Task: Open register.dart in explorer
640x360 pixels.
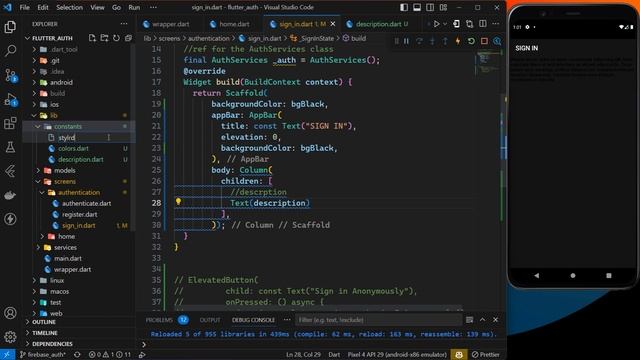Action: 80,214
